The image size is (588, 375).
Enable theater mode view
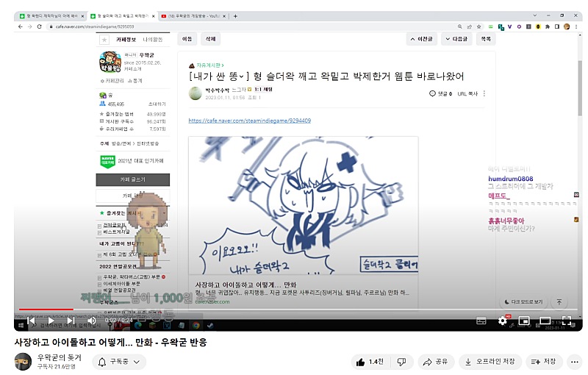(x=545, y=321)
